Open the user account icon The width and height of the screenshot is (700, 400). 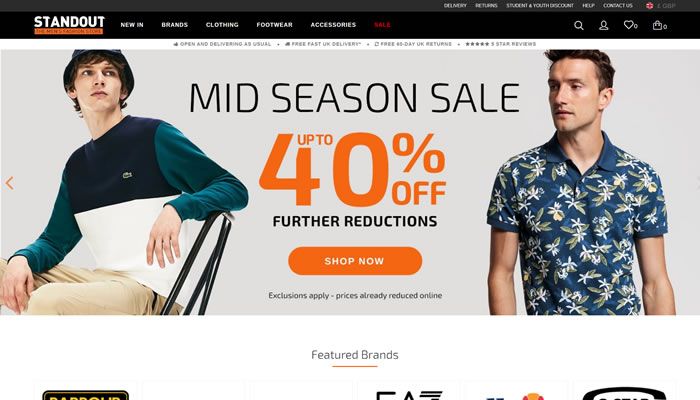point(604,25)
